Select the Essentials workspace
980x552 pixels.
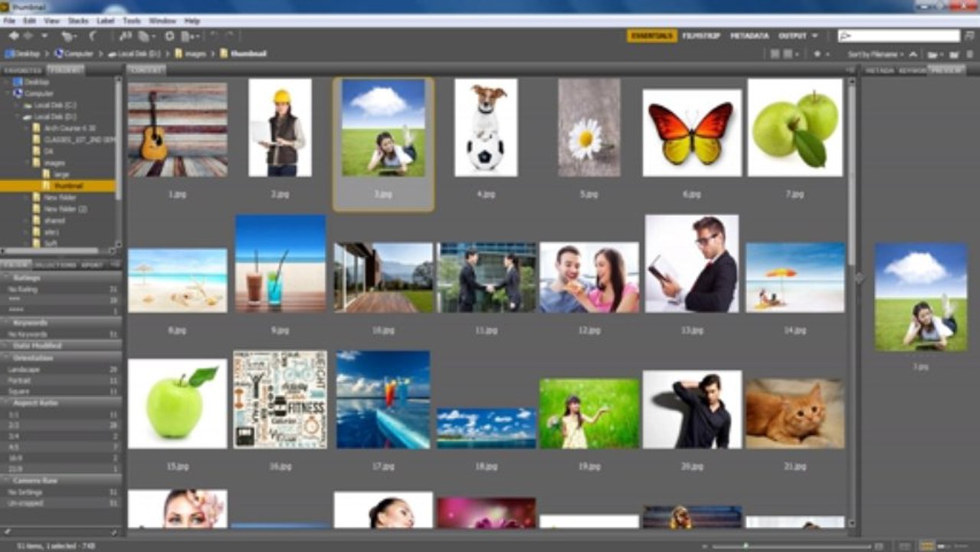click(652, 36)
